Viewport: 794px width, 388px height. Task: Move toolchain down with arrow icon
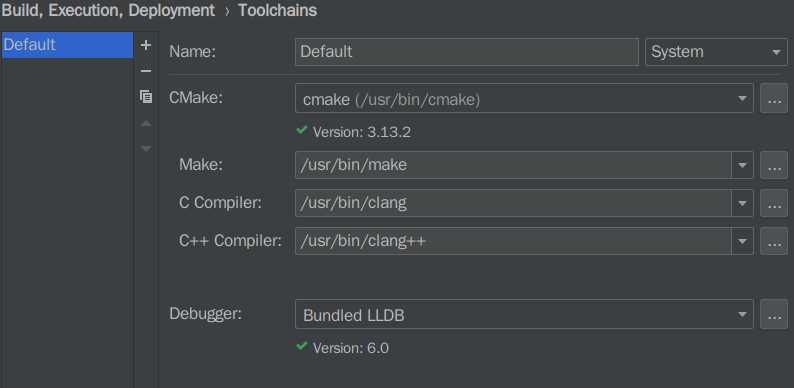[146, 148]
